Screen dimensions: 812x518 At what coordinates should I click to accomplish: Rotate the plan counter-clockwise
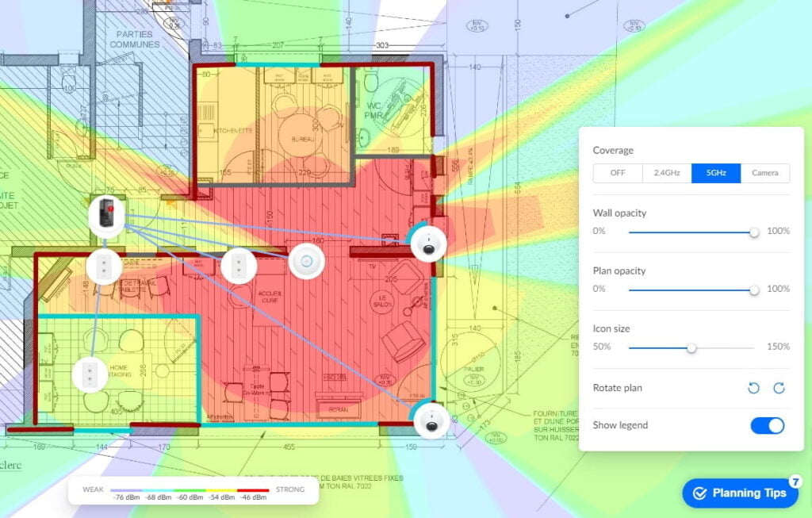[x=754, y=388]
